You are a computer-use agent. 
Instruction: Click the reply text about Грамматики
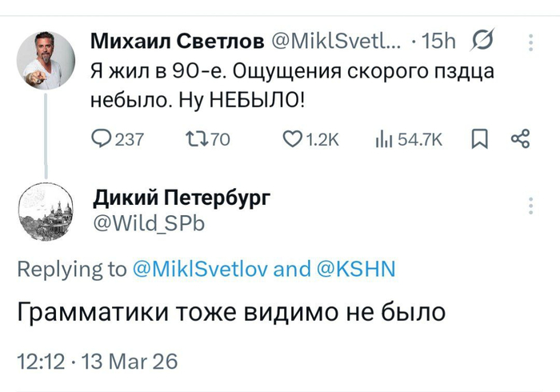[231, 312]
